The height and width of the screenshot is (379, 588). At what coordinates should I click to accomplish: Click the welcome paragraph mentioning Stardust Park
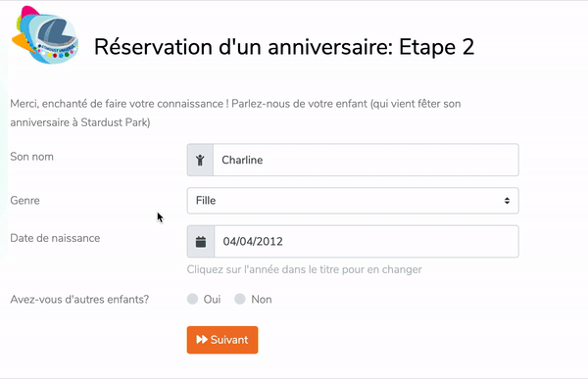tap(235, 113)
